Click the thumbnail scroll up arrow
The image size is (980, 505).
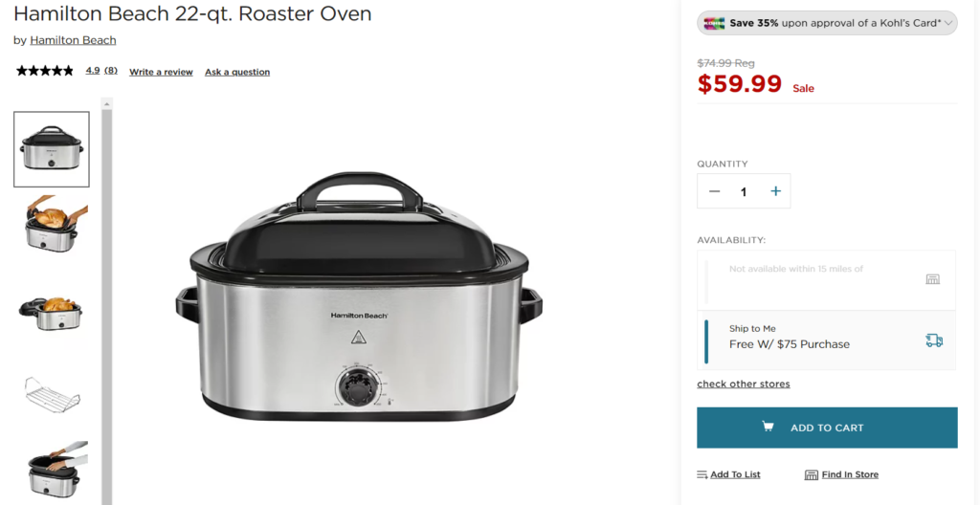point(107,103)
